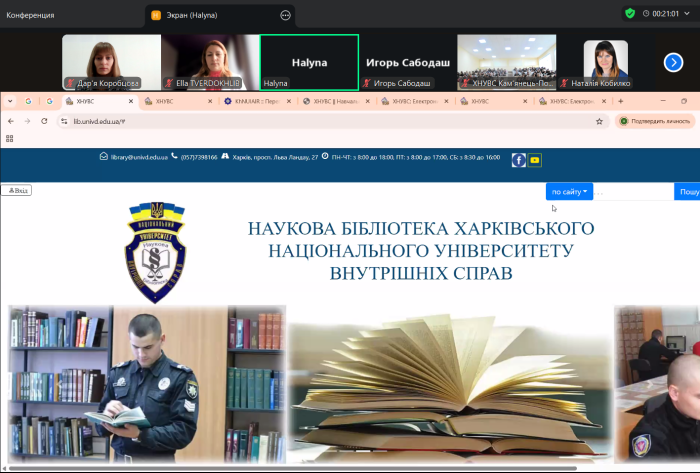
Task: Open the browser apps grid icon
Action: 11,140
